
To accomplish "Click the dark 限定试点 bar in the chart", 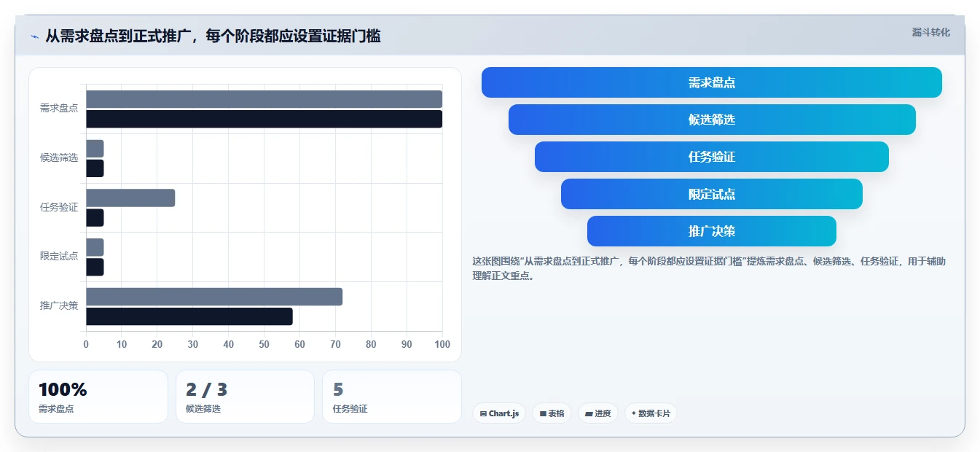I will coord(95,267).
